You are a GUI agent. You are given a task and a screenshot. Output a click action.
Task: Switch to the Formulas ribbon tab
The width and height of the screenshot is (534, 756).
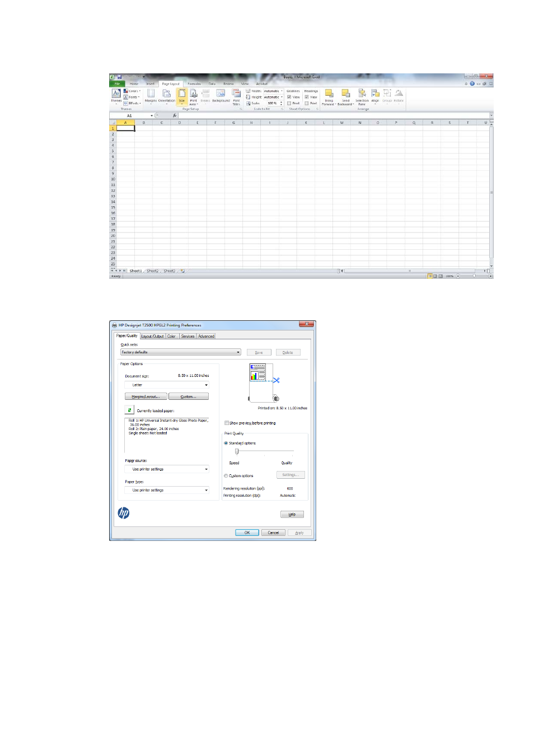coord(194,83)
